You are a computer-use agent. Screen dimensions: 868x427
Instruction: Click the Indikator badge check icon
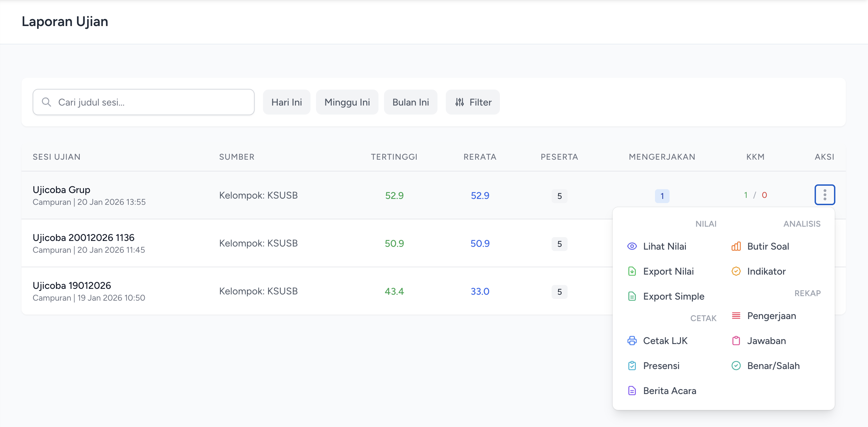[x=736, y=271]
